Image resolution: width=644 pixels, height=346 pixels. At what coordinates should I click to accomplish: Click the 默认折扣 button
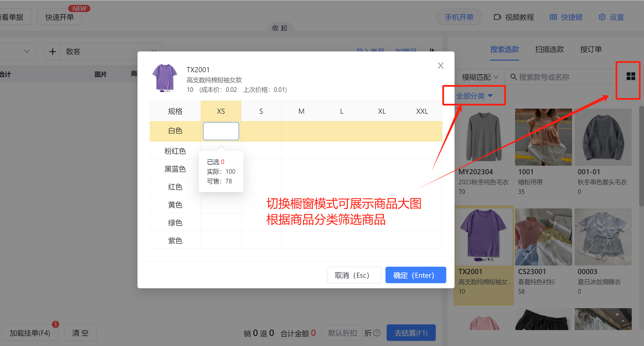(x=342, y=333)
